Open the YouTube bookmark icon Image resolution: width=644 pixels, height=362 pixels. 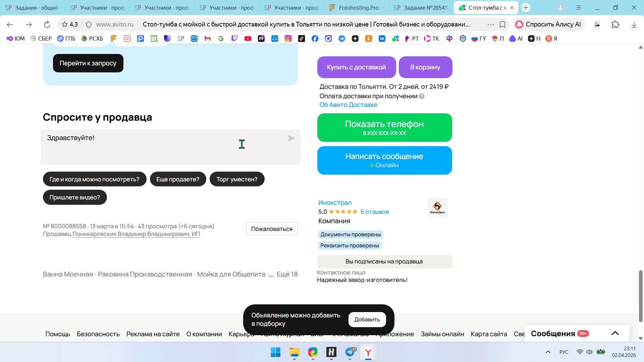point(248,39)
